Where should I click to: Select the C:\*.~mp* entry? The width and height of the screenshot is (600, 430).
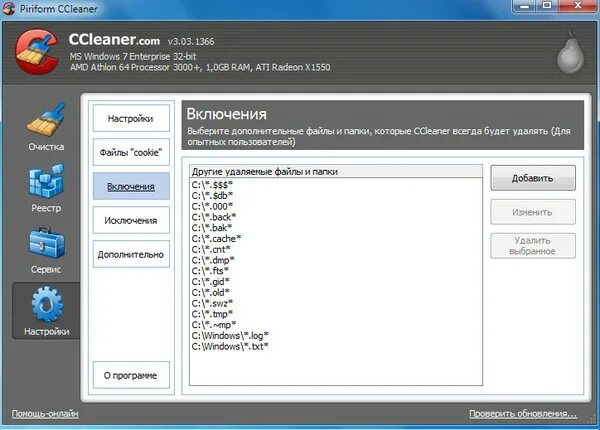214,324
